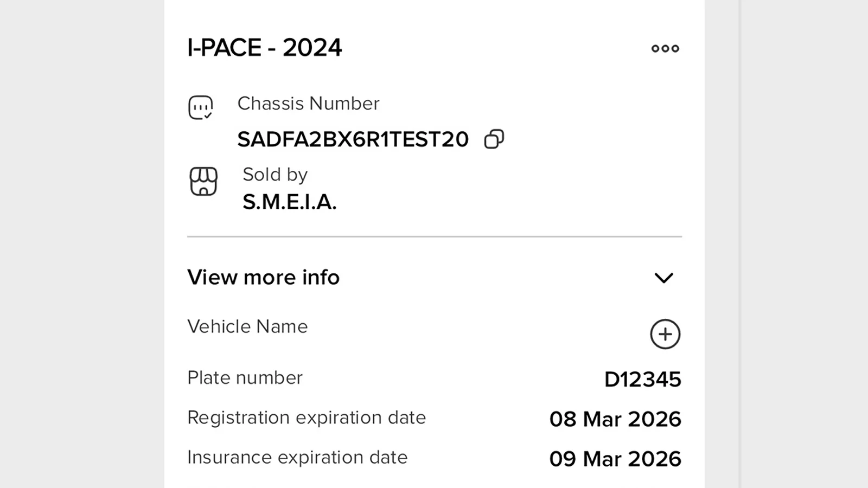Screen dimensions: 868x488
Task: Click the chassis number badge icon
Action: click(200, 107)
